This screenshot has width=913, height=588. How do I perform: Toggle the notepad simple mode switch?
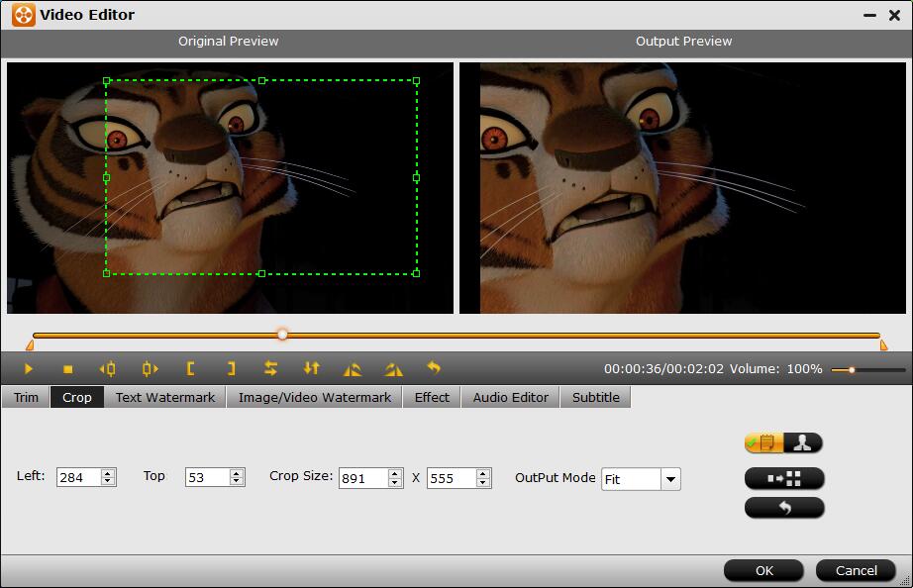tap(763, 443)
